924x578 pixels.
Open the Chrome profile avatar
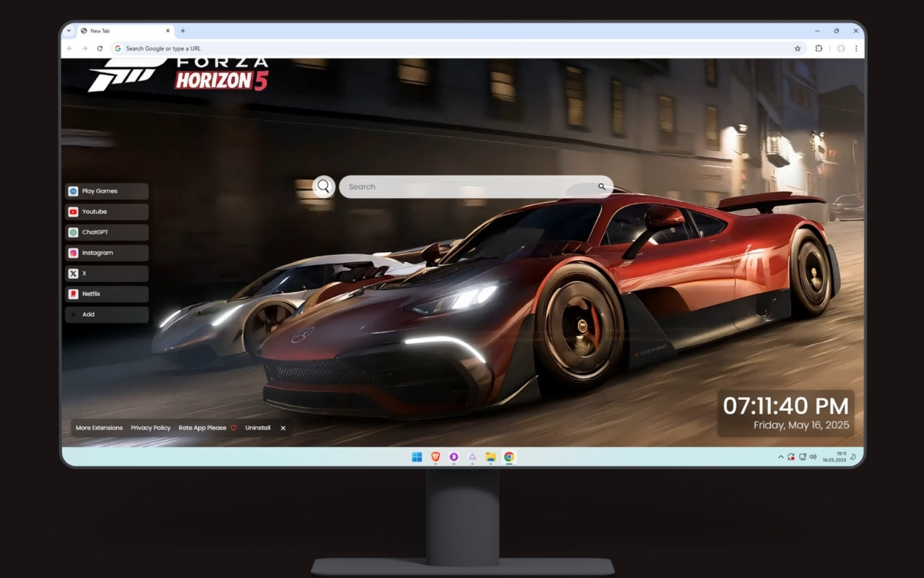coord(841,48)
